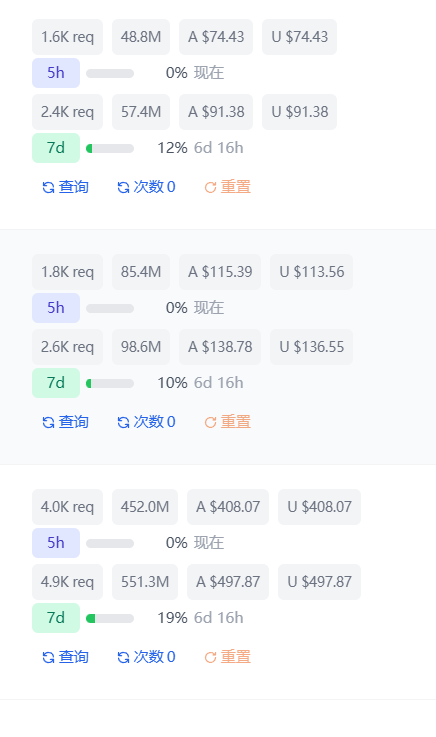Click the U $136.55 chip
436x737 pixels.
point(311,347)
